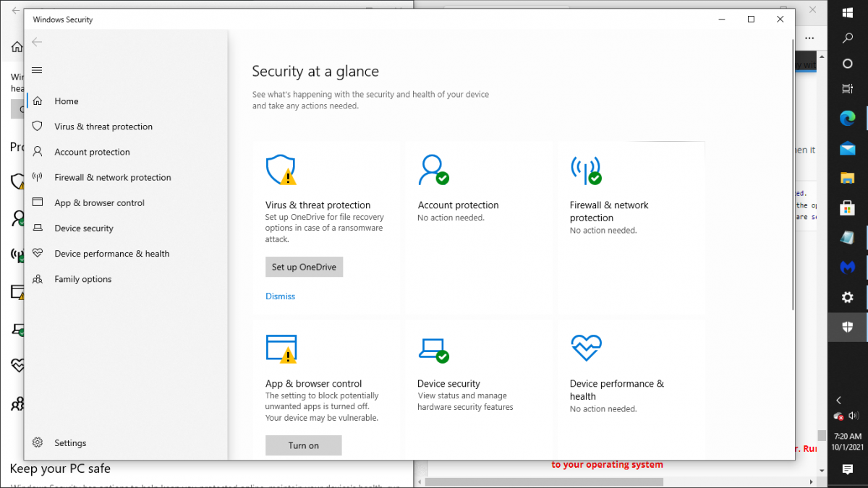The width and height of the screenshot is (868, 488).
Task: Open Malwarebytes from the taskbar
Action: (x=848, y=267)
